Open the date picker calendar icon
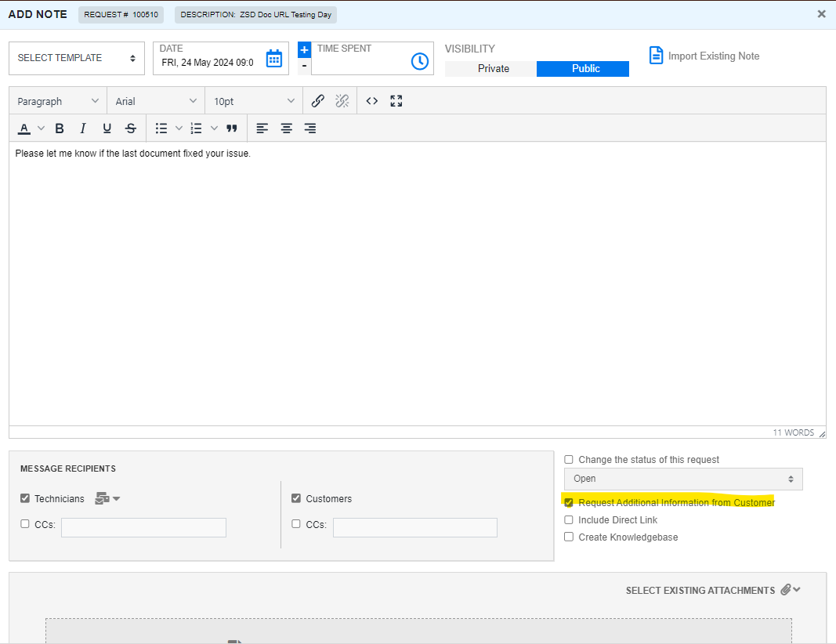 point(274,59)
